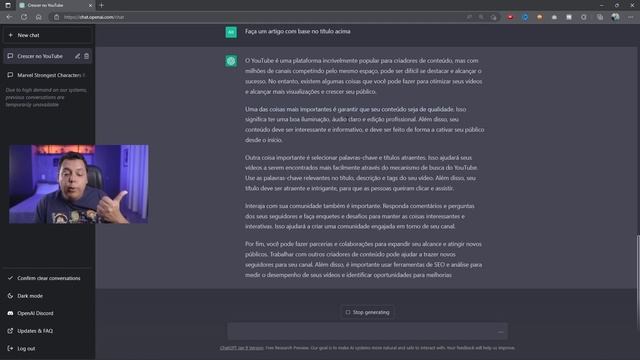Click the paragraph starting "O YouTube é uma plataforma"
640x360 pixels.
tap(364, 76)
